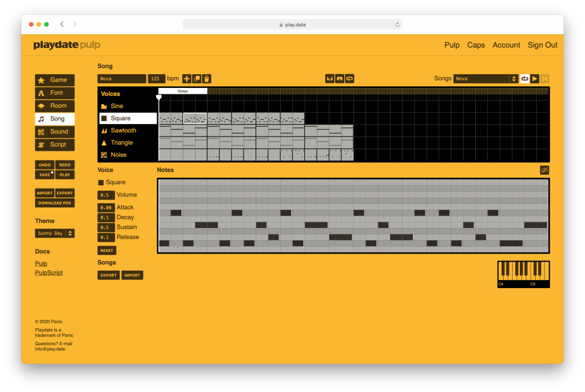
Task: Click the crossed-out icon above the notes grid
Action: [544, 170]
